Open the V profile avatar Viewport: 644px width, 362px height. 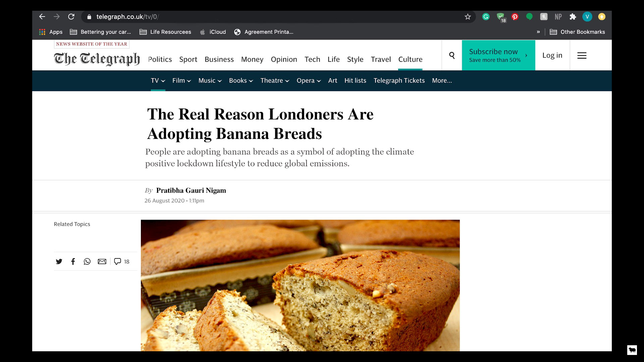[587, 16]
